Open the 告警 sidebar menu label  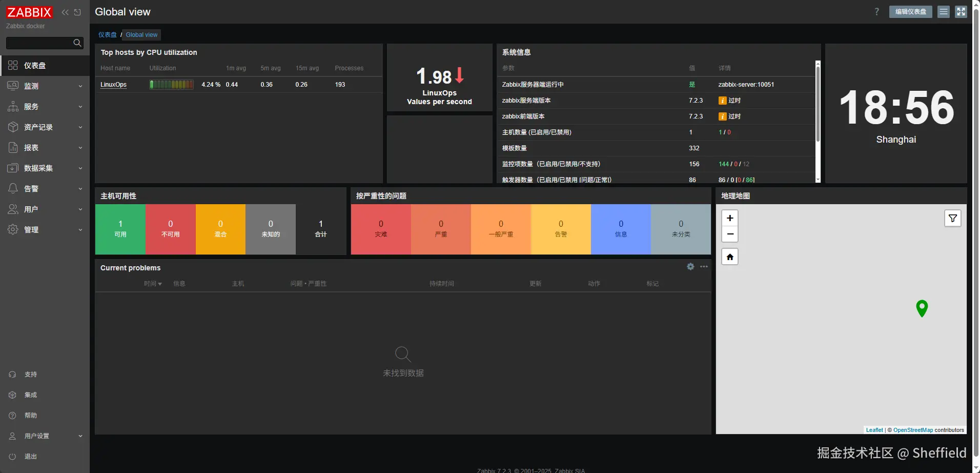pyautogui.click(x=31, y=189)
